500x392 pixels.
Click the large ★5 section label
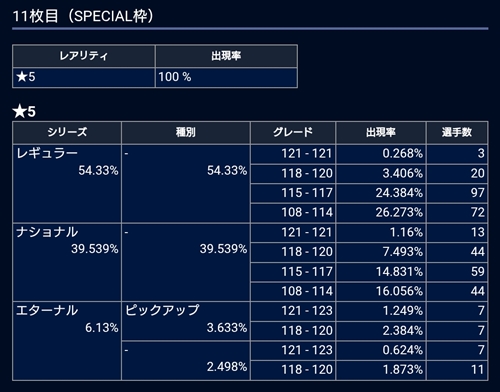click(24, 111)
